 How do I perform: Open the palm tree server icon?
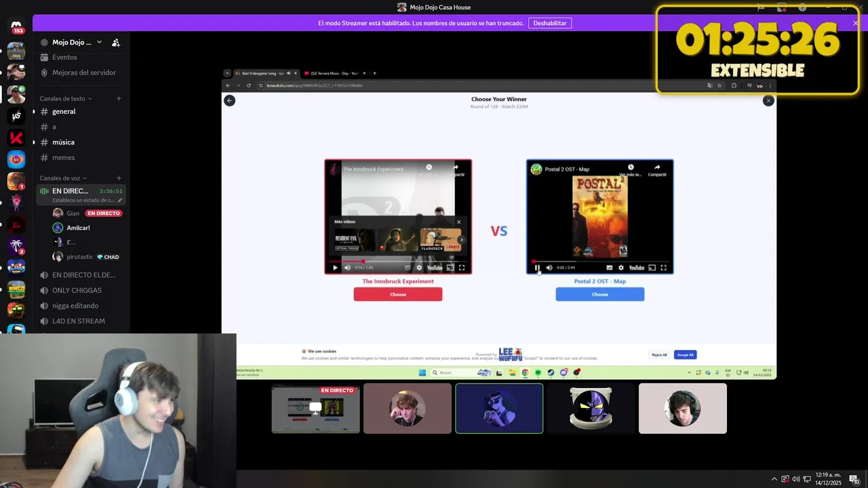(x=16, y=246)
